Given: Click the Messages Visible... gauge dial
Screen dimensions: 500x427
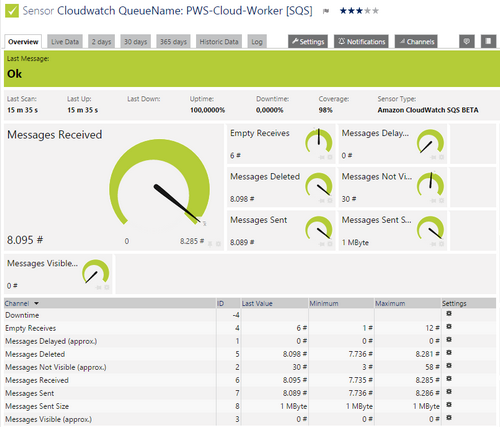Looking at the screenshot, I should point(96,272).
